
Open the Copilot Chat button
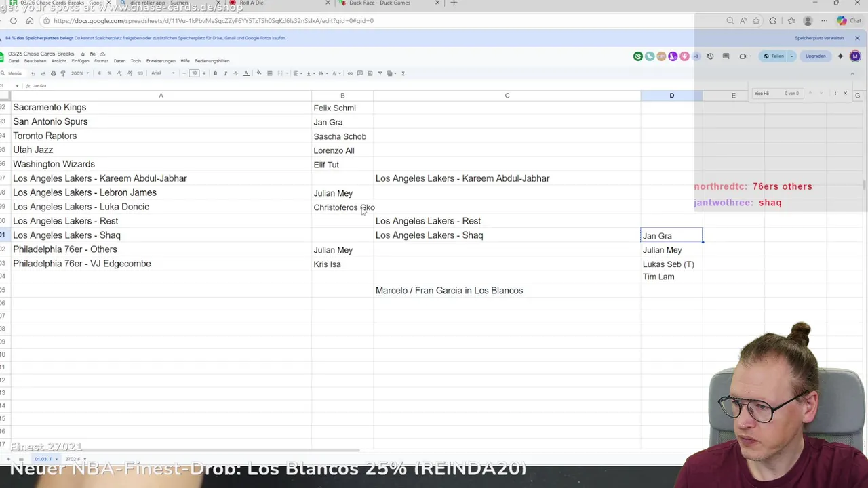coord(850,21)
